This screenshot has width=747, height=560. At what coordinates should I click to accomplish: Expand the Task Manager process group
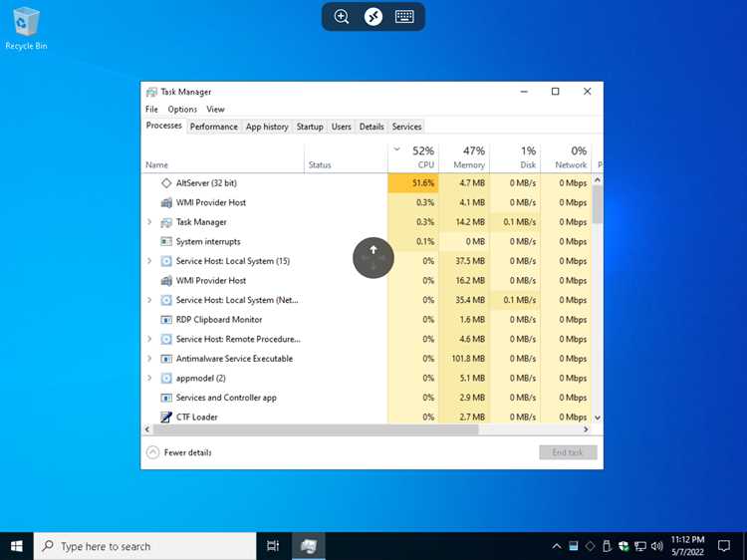(149, 222)
